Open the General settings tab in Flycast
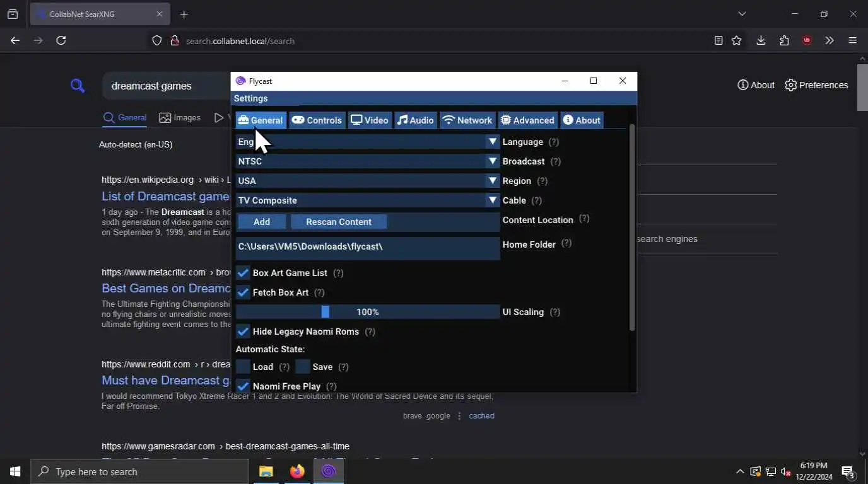The image size is (868, 484). click(x=261, y=120)
